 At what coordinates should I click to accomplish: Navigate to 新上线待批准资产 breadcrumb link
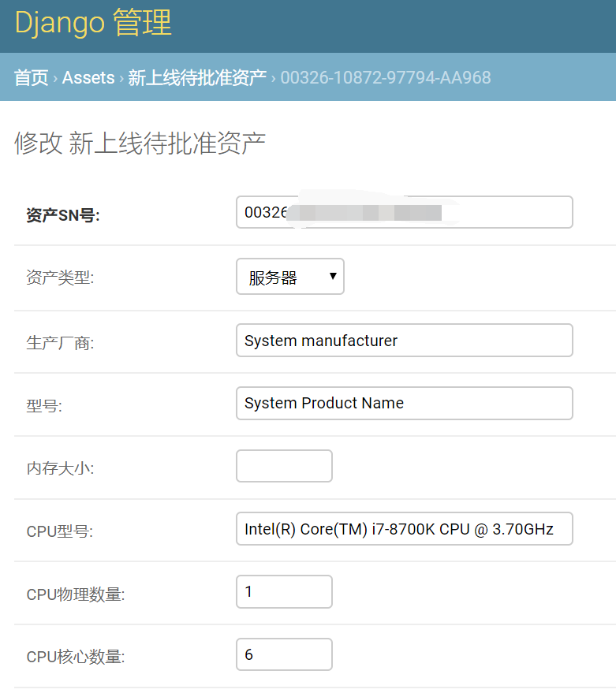[197, 77]
